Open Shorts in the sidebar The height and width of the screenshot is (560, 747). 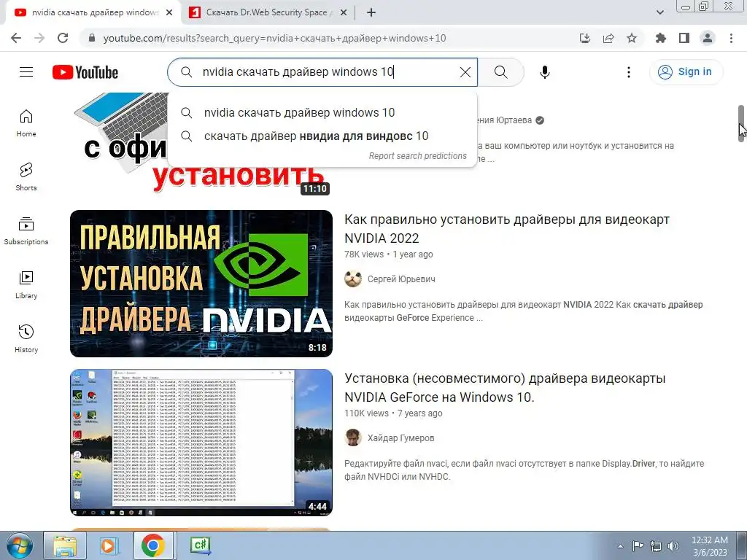tap(26, 176)
